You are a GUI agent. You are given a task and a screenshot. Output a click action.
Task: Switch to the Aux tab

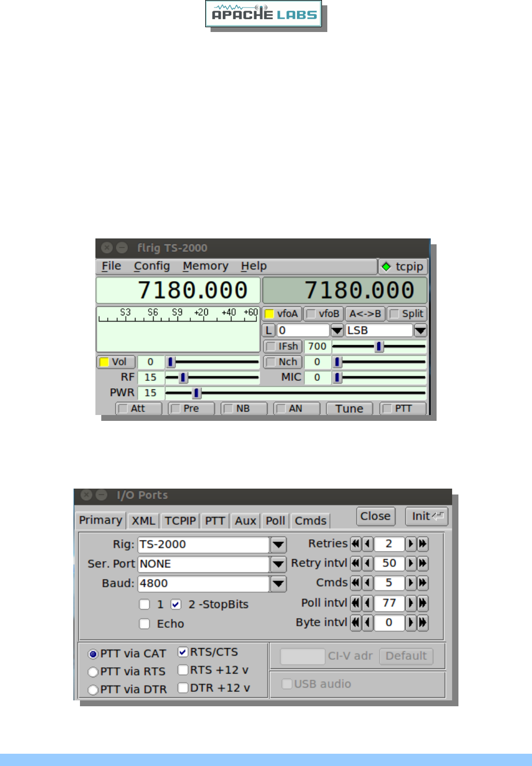click(246, 521)
